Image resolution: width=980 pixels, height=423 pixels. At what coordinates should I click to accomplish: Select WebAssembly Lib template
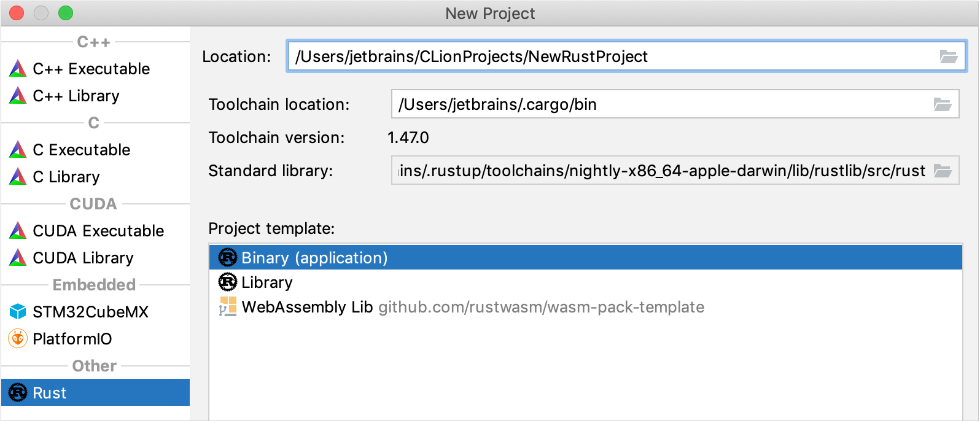coord(586,306)
